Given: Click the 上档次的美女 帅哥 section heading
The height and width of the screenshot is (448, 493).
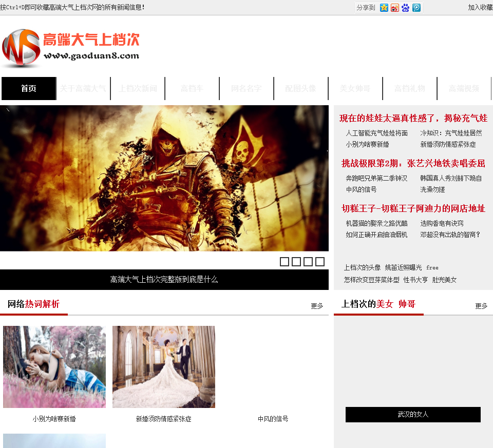Looking at the screenshot, I should pyautogui.click(x=378, y=304).
